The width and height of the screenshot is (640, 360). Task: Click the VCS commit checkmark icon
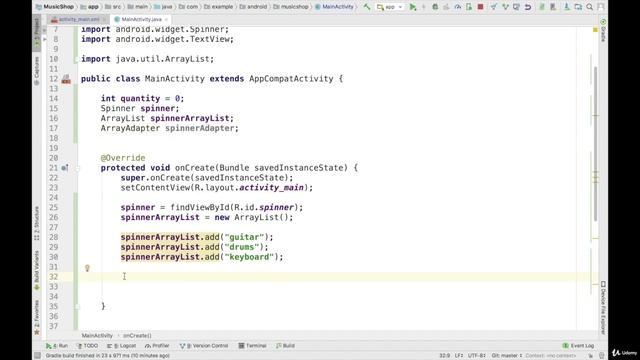coord(505,7)
